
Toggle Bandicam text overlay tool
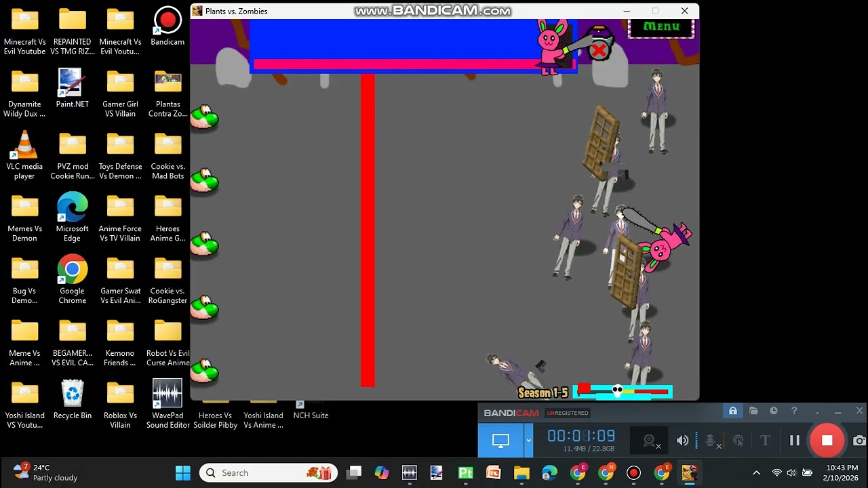click(x=766, y=441)
